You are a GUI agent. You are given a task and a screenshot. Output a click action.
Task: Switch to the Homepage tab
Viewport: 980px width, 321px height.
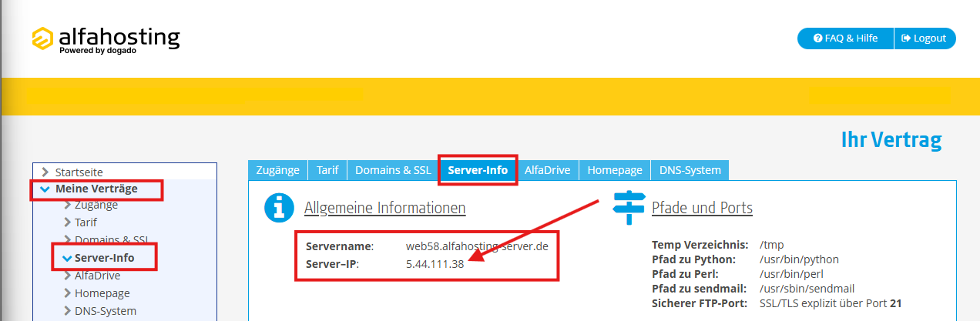614,170
